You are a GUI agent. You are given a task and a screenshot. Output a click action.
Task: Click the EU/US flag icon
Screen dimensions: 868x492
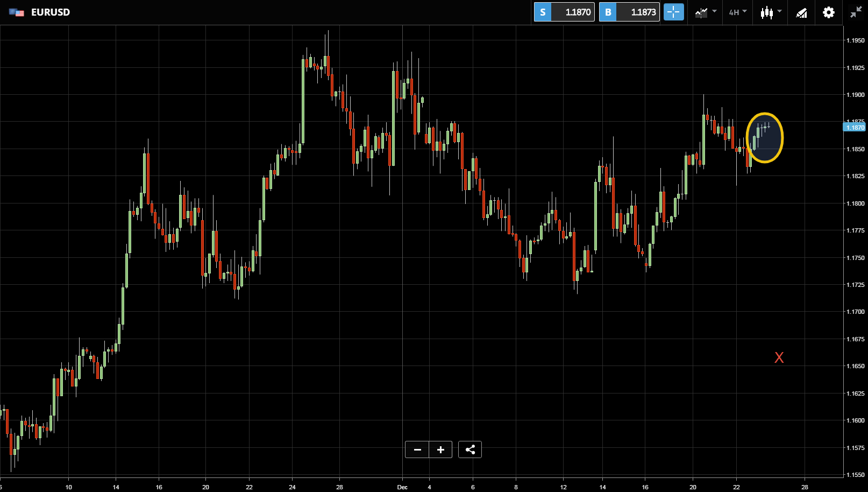point(17,12)
